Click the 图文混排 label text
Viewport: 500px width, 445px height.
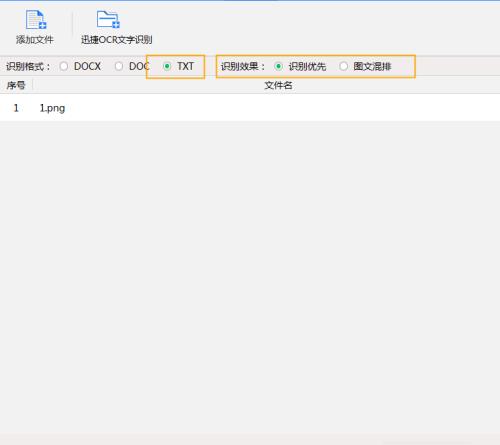click(372, 66)
